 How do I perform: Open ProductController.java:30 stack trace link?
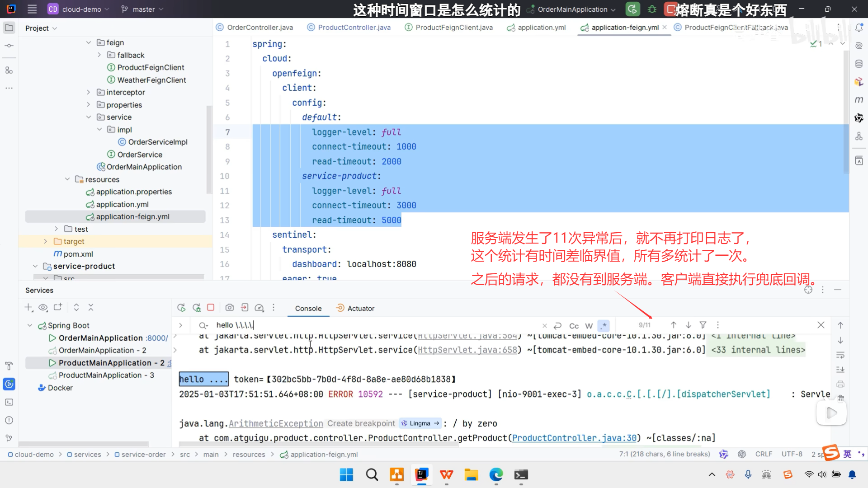point(574,438)
